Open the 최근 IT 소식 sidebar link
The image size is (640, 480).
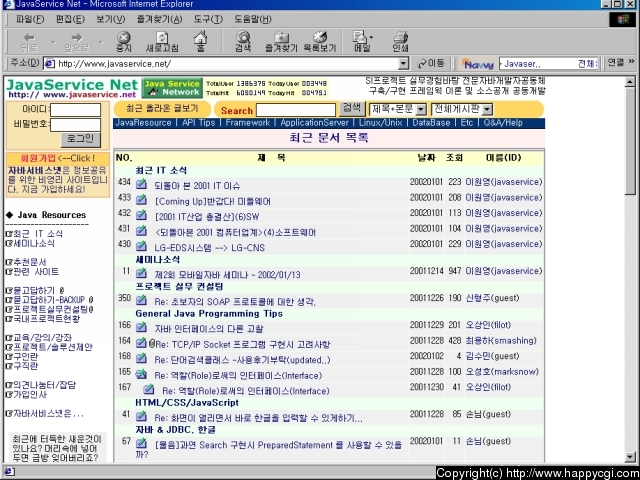coord(38,233)
